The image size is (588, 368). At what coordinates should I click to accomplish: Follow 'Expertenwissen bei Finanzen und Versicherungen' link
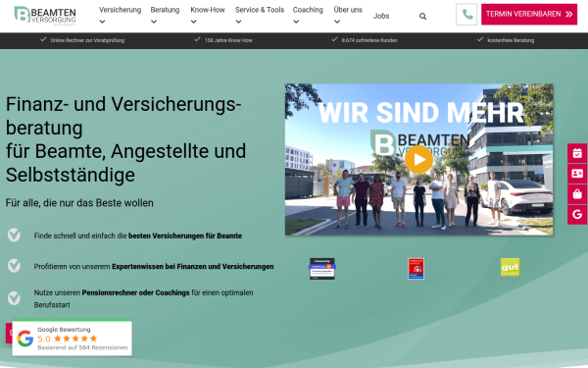193,266
